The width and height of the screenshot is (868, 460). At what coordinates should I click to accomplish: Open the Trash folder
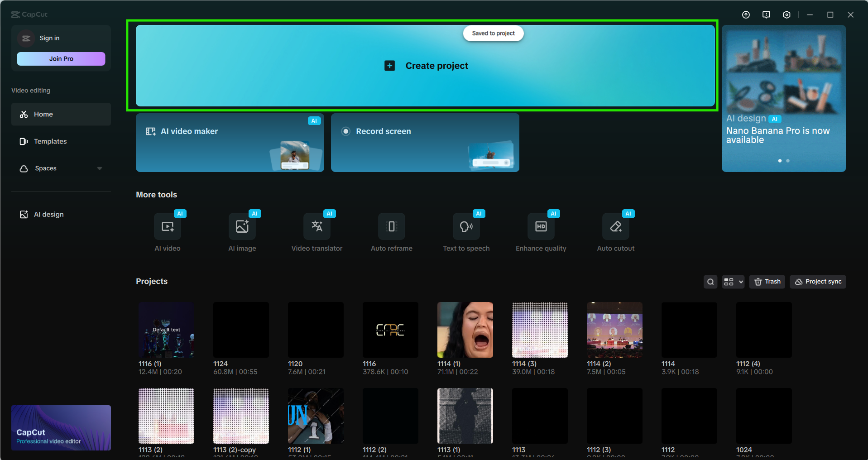[767, 282]
